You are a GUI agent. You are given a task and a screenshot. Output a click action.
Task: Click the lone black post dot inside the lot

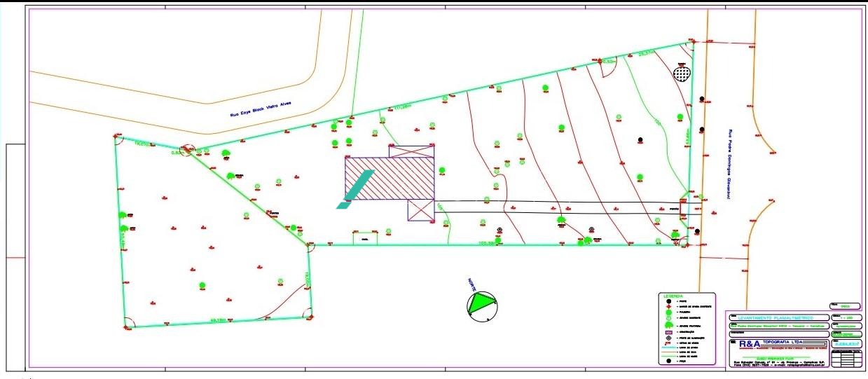pos(638,140)
